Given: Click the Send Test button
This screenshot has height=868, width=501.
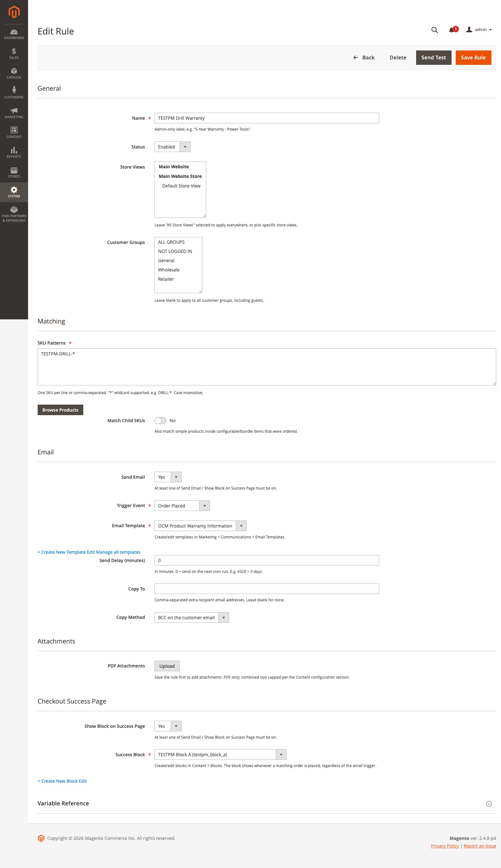Looking at the screenshot, I should (433, 57).
